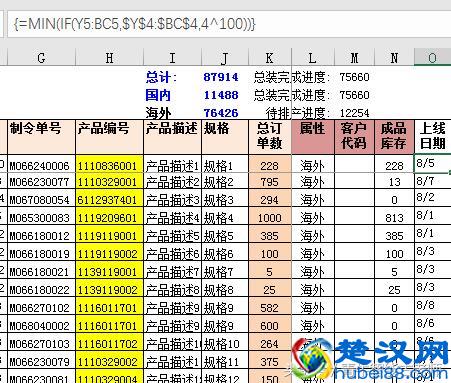Click the 产品编号 header cell
Image resolution: width=451 pixels, height=383 pixels.
tap(110, 137)
